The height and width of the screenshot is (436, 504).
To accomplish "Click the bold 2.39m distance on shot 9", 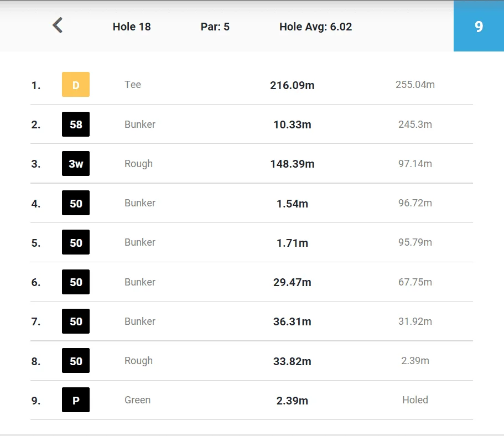I will [292, 401].
